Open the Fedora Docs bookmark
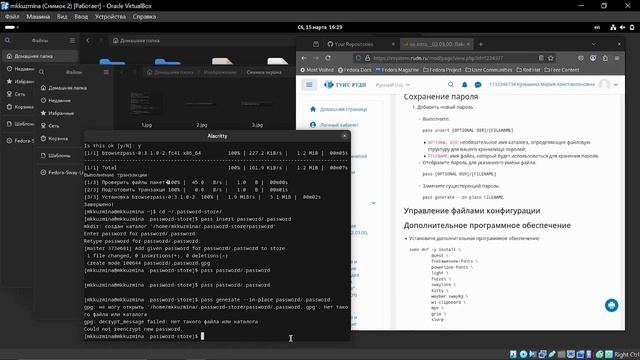The width and height of the screenshot is (640, 360). point(354,70)
